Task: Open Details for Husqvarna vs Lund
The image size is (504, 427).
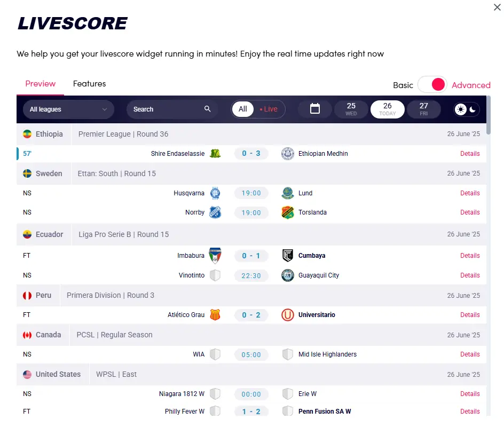Action: [470, 193]
